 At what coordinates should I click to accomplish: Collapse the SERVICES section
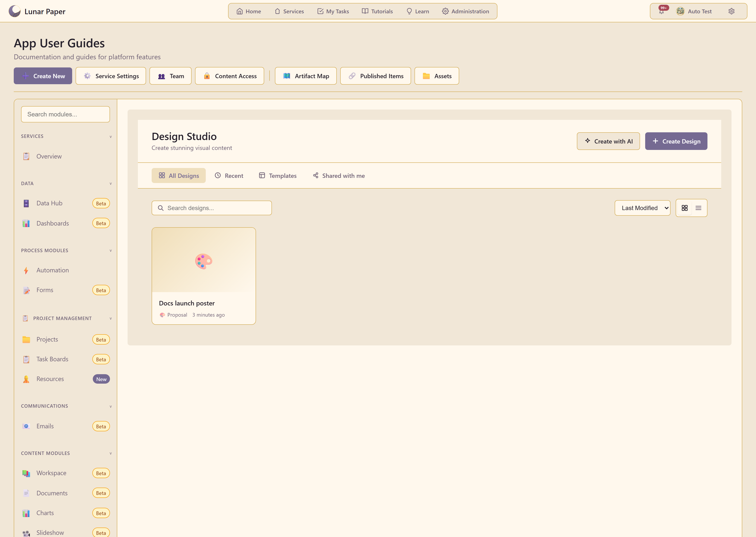click(x=110, y=137)
